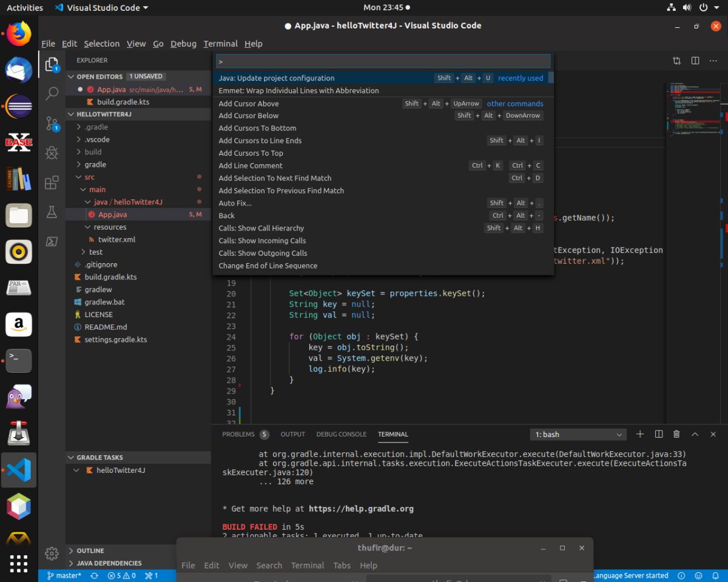Open the Amazon icon in the dock
This screenshot has width=728, height=582.
[x=19, y=324]
